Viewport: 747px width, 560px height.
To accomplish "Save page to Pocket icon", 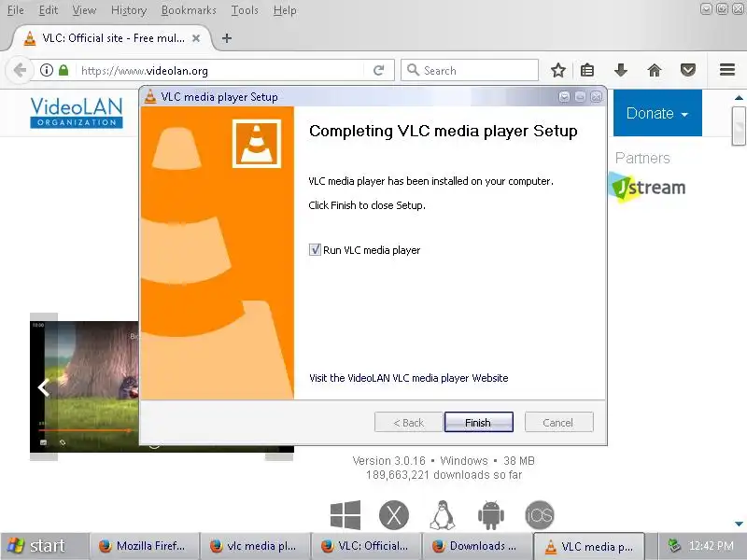I will [688, 71].
